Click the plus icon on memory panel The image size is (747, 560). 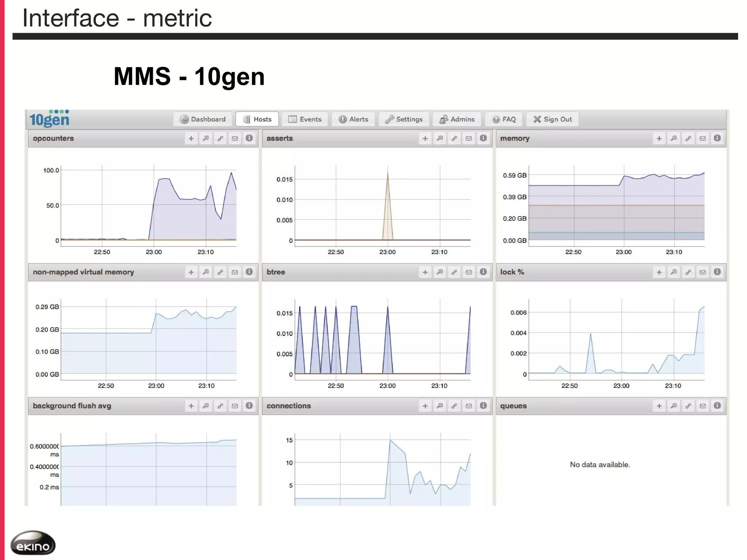(659, 139)
